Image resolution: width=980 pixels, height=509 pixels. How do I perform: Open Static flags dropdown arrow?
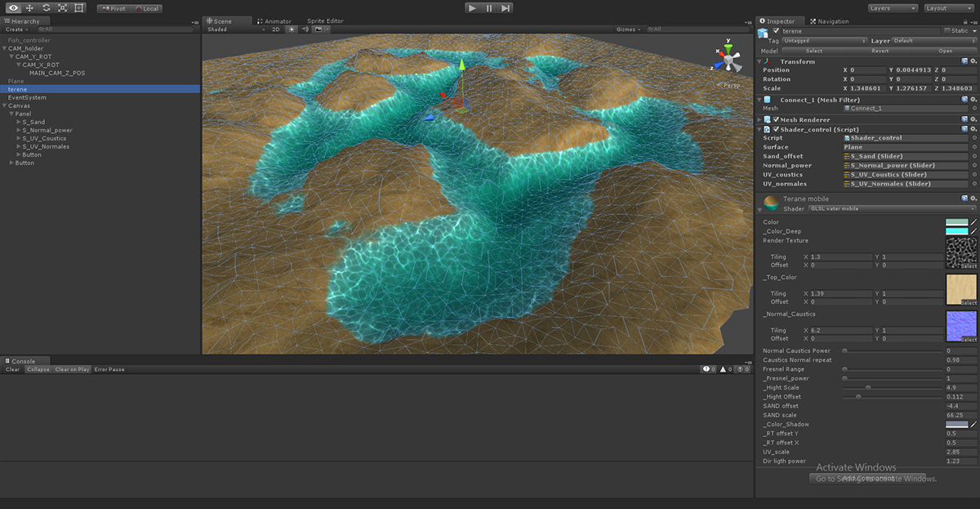point(973,30)
